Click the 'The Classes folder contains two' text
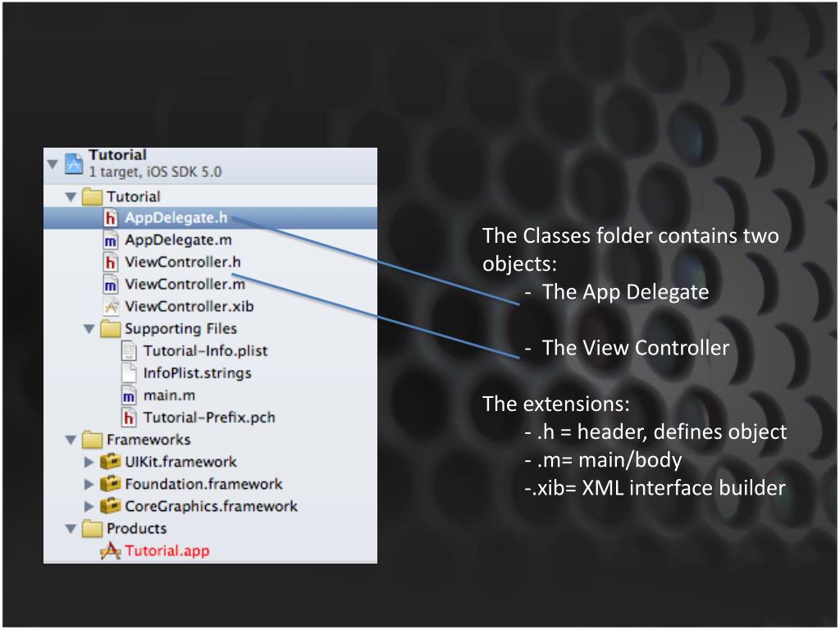840x630 pixels. [x=631, y=236]
